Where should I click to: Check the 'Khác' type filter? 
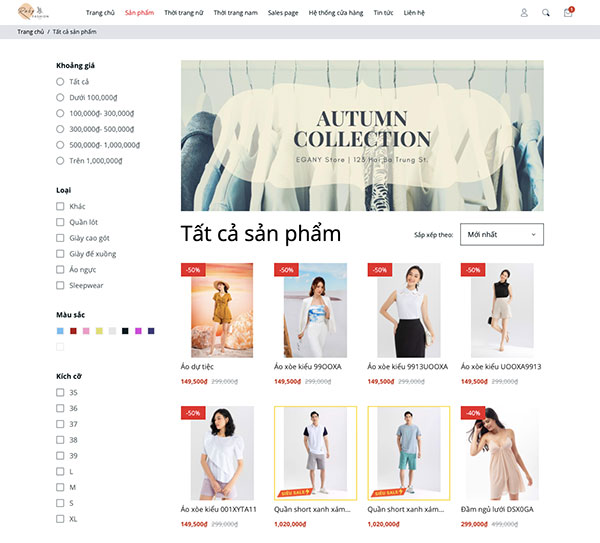click(60, 206)
